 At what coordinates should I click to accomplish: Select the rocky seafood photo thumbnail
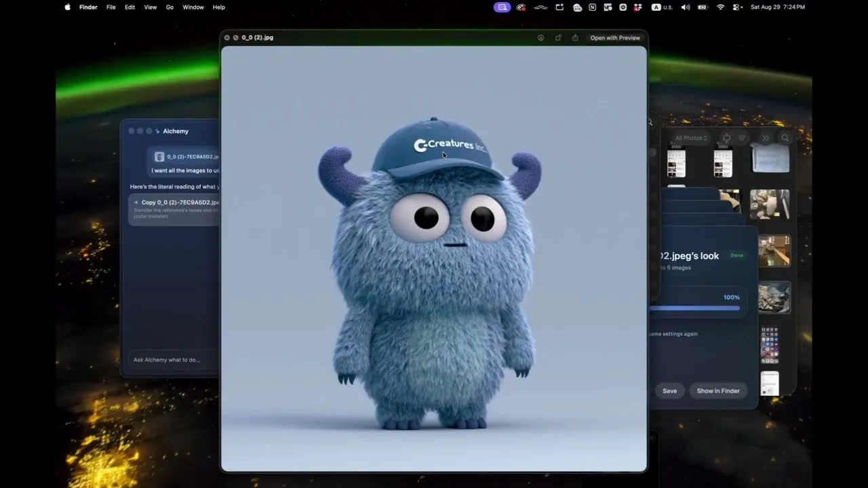click(x=774, y=298)
